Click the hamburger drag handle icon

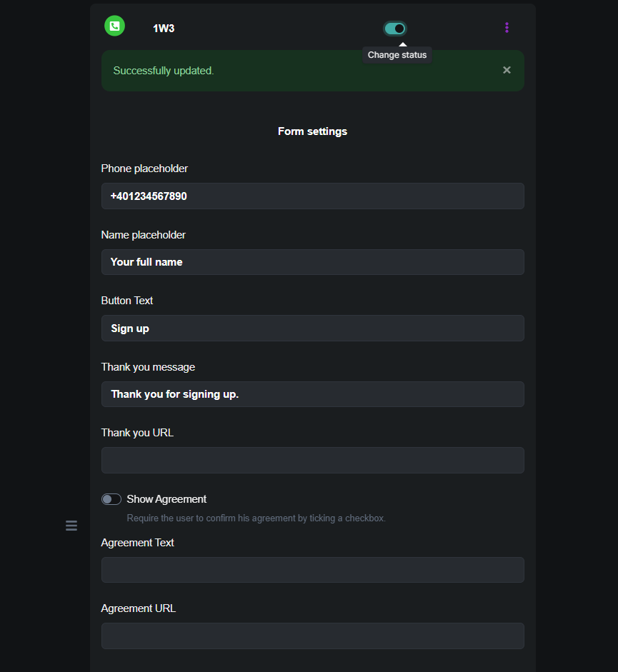(71, 526)
